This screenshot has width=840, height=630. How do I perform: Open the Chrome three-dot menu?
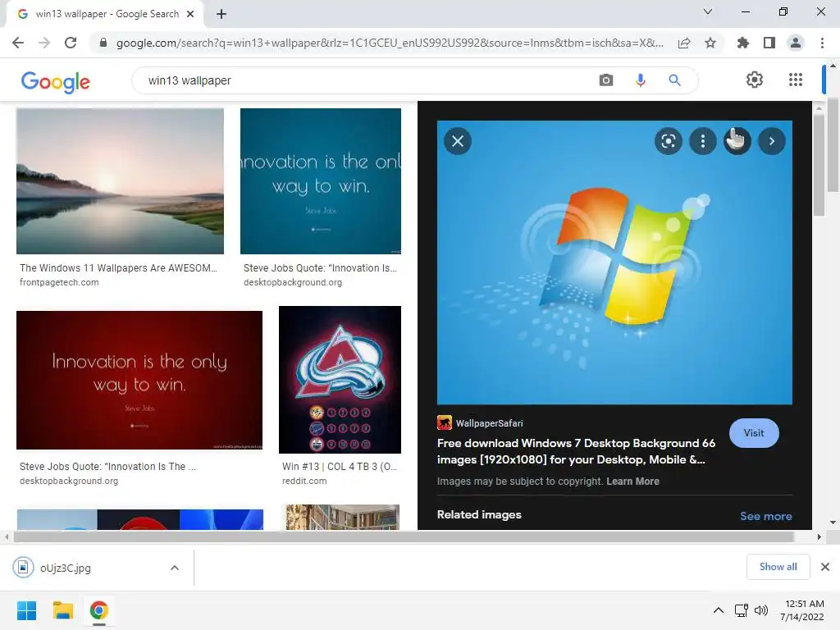point(822,43)
